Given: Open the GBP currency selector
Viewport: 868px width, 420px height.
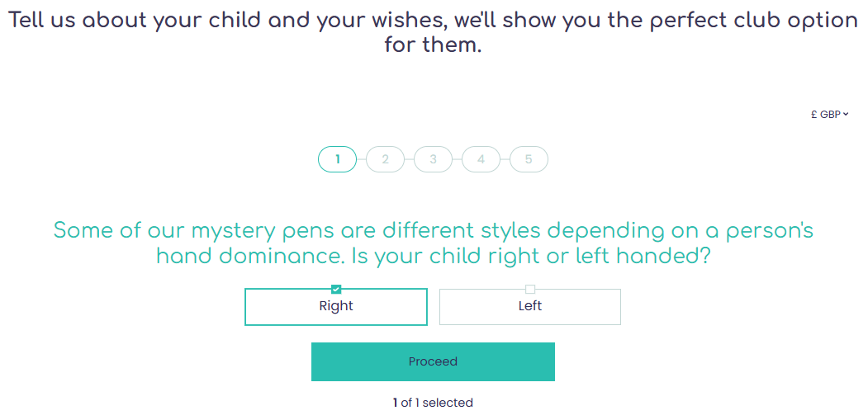Looking at the screenshot, I should click(x=830, y=115).
